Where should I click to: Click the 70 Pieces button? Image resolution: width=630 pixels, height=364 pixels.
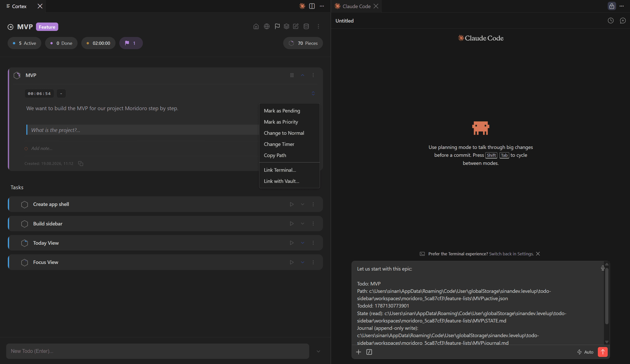[303, 43]
